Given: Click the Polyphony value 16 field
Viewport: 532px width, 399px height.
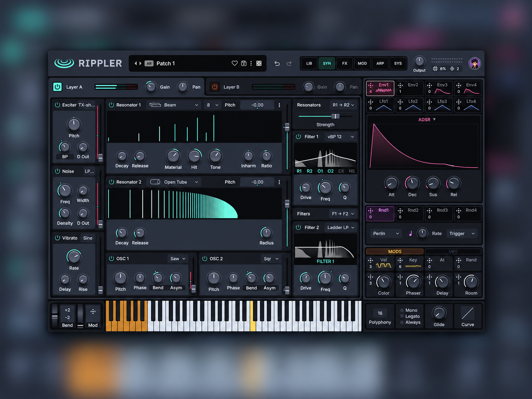Looking at the screenshot, I should 380,313.
